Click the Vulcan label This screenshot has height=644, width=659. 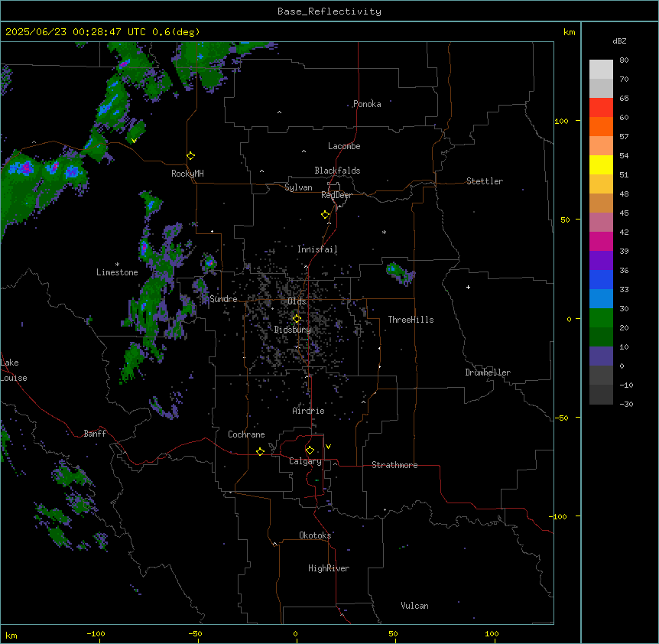point(415,606)
